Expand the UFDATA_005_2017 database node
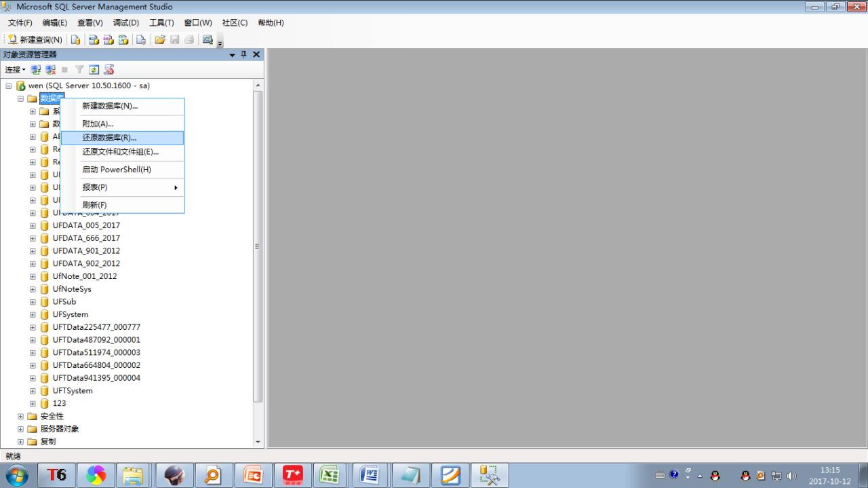This screenshot has height=488, width=868. [33, 225]
